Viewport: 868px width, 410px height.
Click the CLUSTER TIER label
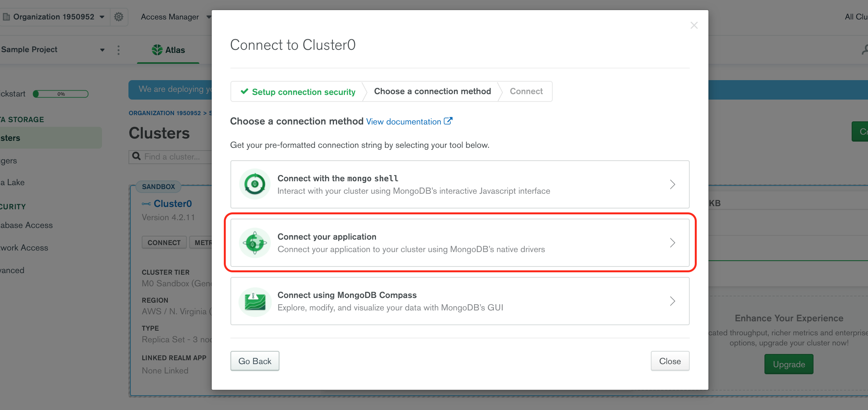click(165, 272)
